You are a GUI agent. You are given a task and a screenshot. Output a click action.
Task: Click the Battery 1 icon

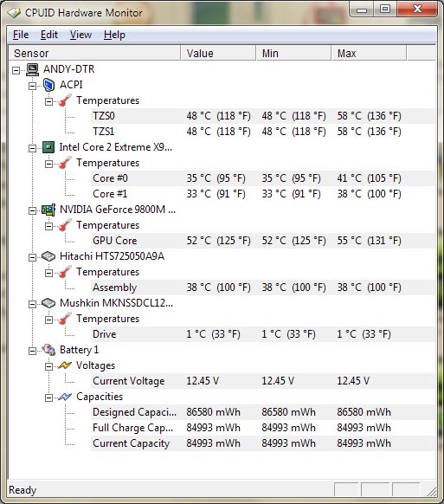[x=48, y=350]
